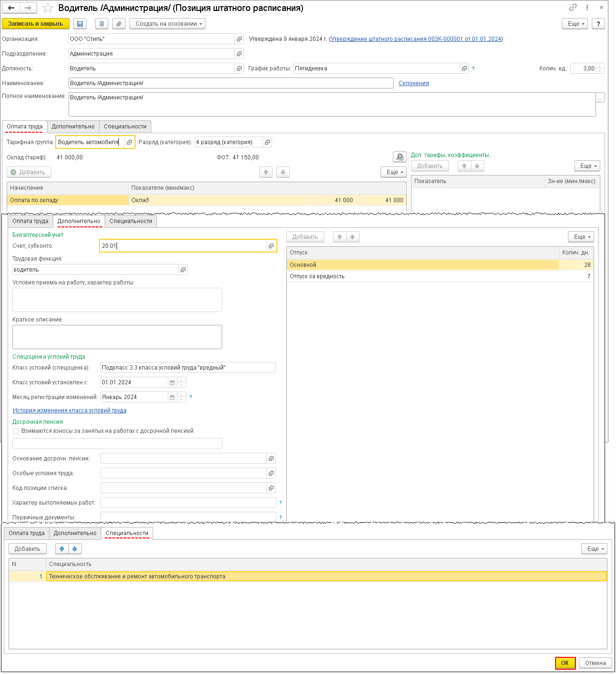The width and height of the screenshot is (616, 674).
Task: Switch to the top Оплата труда tab
Action: [25, 127]
